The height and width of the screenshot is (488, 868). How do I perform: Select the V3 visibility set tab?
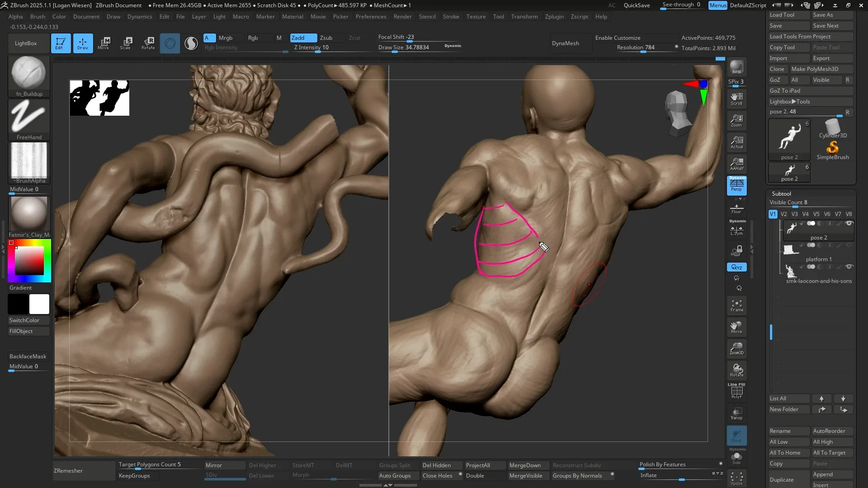[x=794, y=214]
